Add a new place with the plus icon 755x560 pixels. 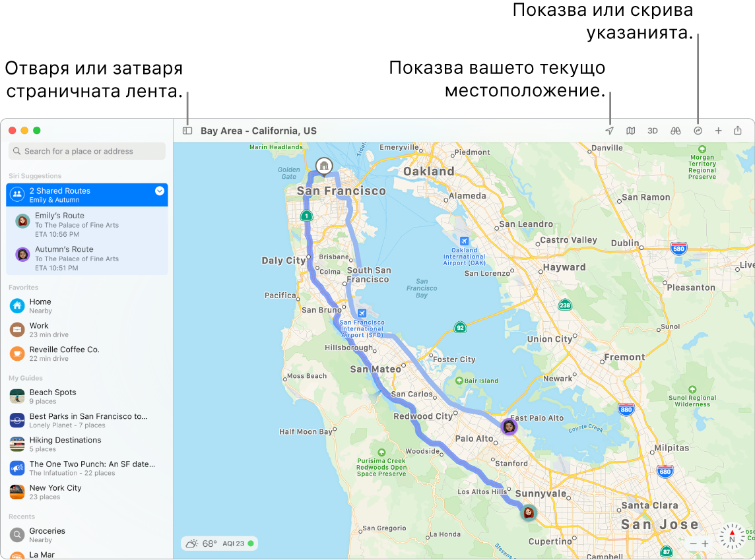[x=718, y=131]
